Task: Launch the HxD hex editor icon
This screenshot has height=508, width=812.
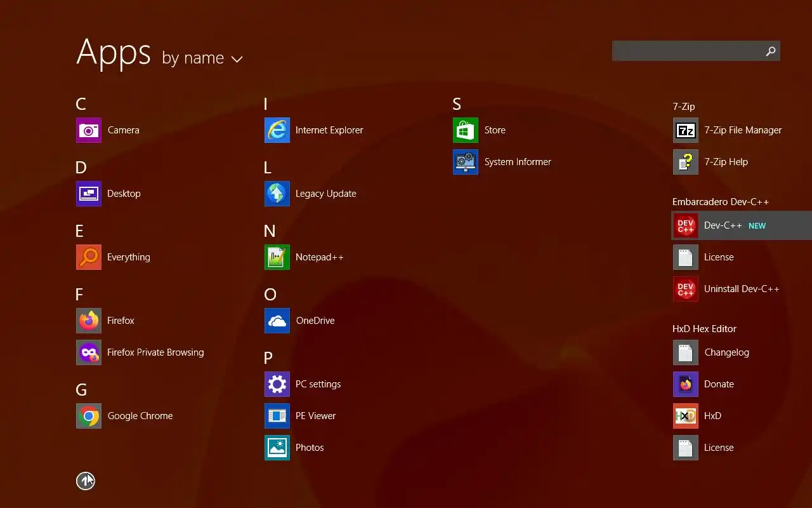Action: [x=686, y=416]
